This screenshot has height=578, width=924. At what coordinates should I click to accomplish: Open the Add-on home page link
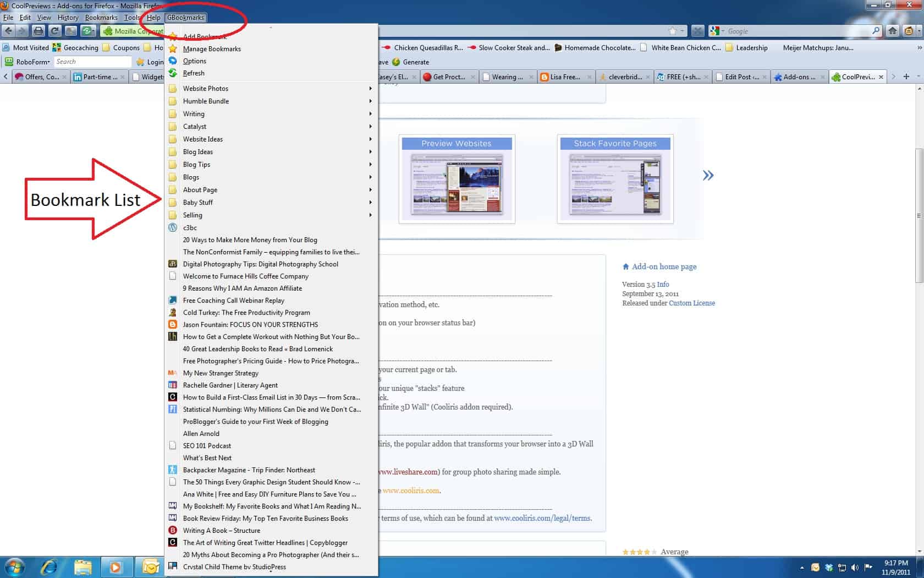click(x=664, y=266)
